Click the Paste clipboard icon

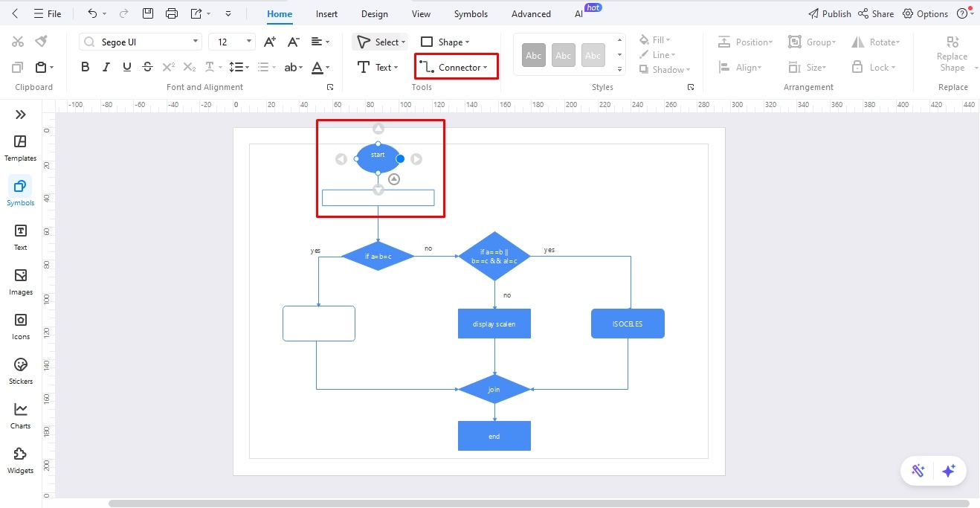pos(41,67)
